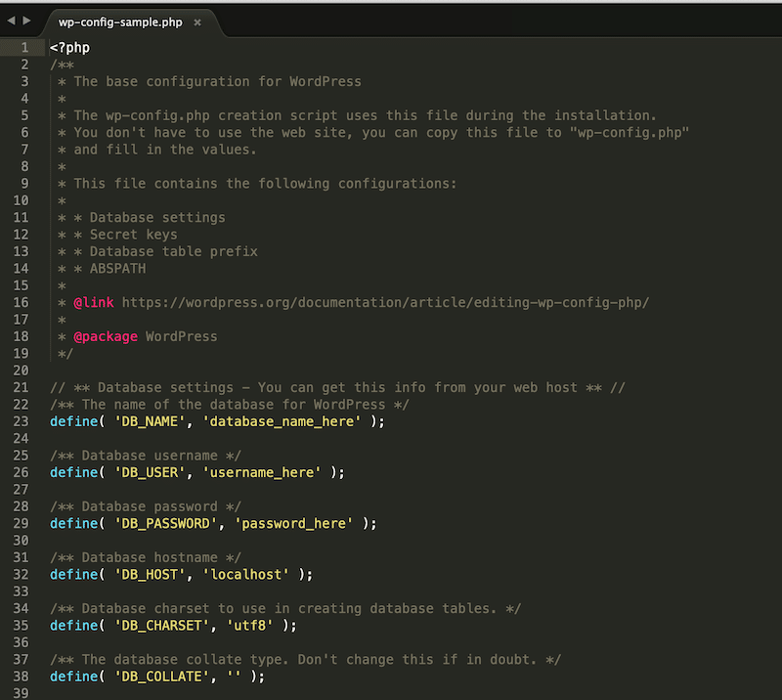Click the 'Database hostname' comment

point(146,558)
